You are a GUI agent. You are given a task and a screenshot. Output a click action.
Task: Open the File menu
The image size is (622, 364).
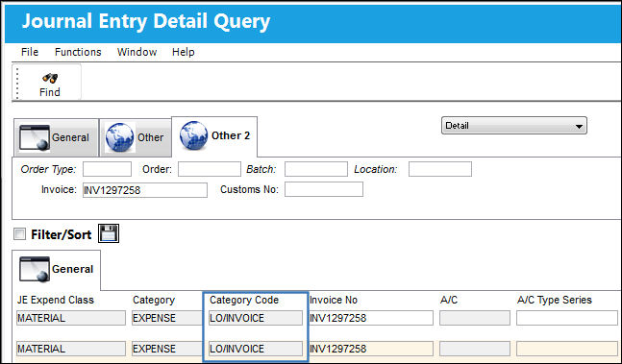(x=30, y=52)
